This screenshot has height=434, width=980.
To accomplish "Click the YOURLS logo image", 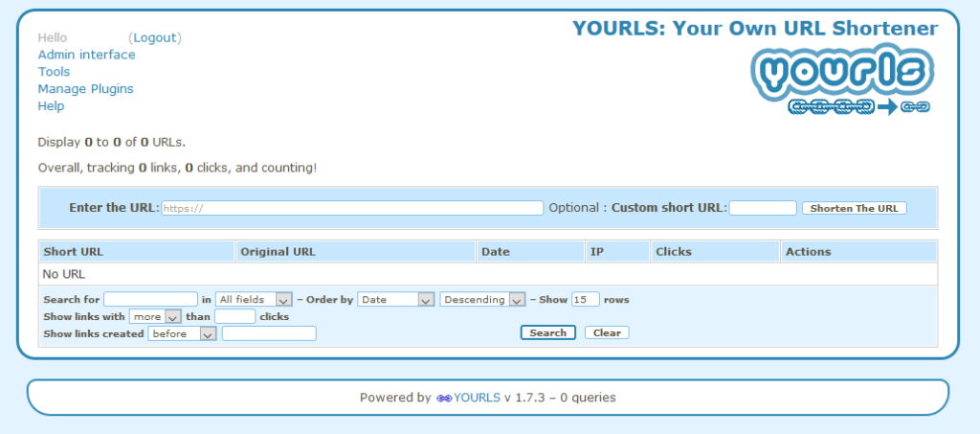I will coord(841,80).
